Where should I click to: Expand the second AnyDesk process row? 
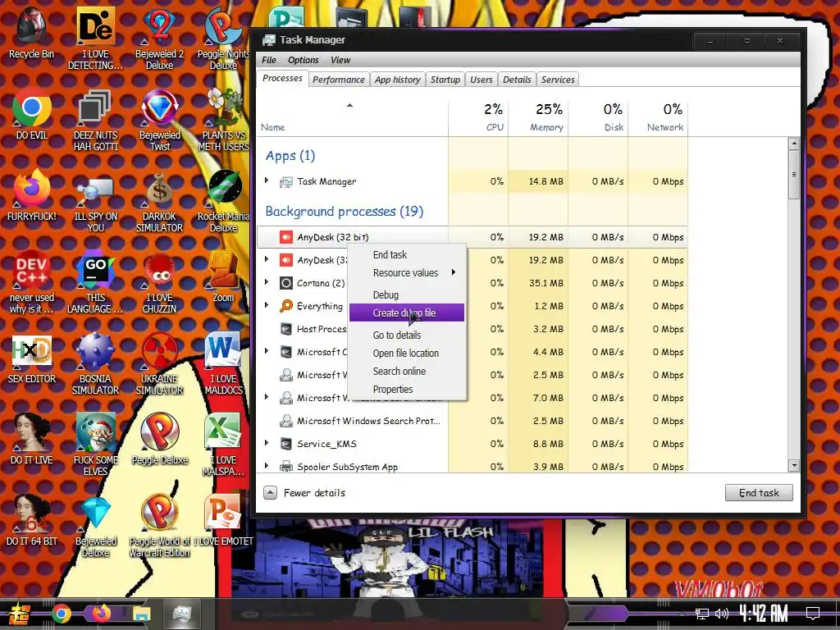[267, 259]
